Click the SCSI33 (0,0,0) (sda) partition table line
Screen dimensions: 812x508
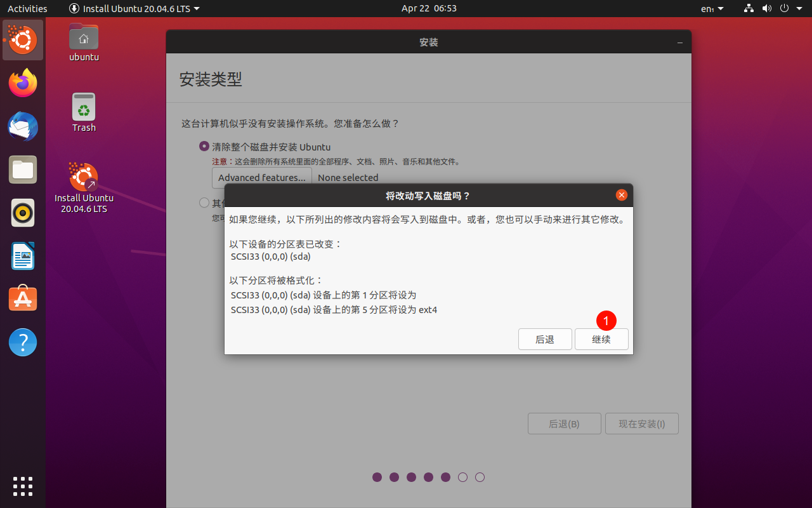click(271, 257)
